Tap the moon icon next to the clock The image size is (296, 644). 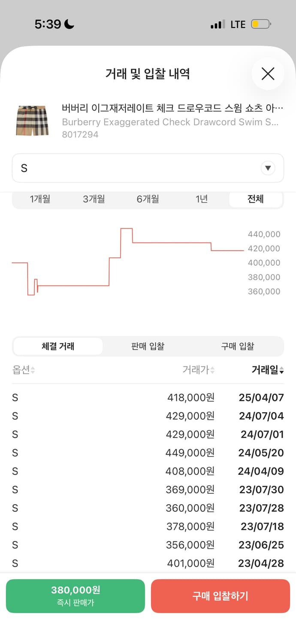pyautogui.click(x=69, y=24)
